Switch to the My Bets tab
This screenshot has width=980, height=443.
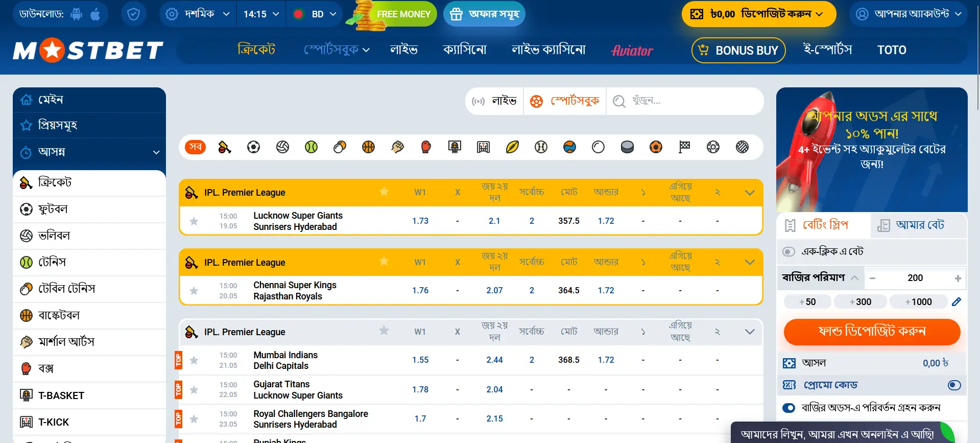(919, 225)
